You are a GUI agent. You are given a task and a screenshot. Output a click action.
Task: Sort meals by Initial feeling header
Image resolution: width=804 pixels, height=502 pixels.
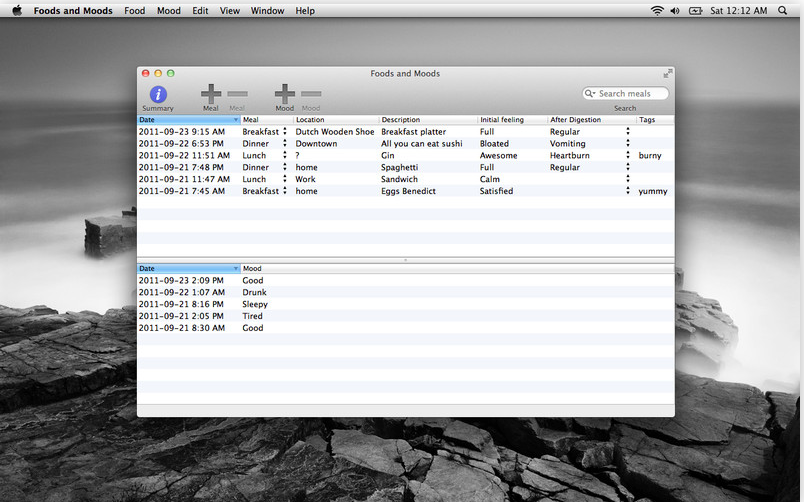513,119
